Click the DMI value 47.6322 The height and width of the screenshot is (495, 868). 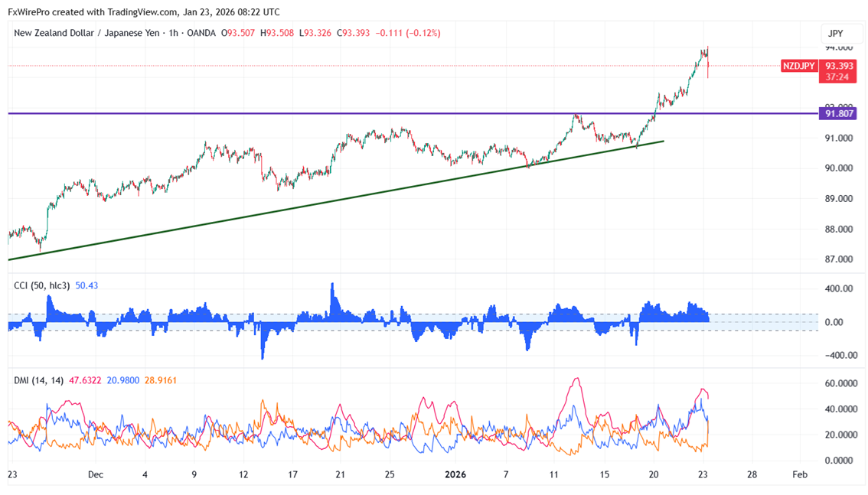pos(85,380)
